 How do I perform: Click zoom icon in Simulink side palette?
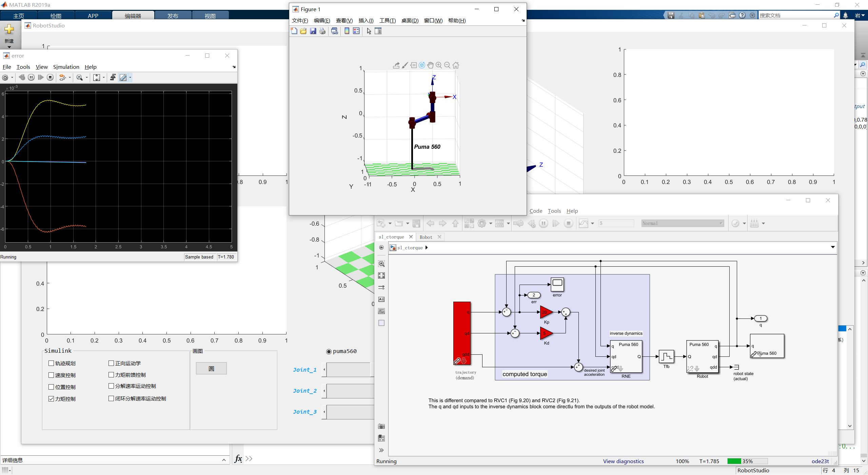pyautogui.click(x=381, y=264)
